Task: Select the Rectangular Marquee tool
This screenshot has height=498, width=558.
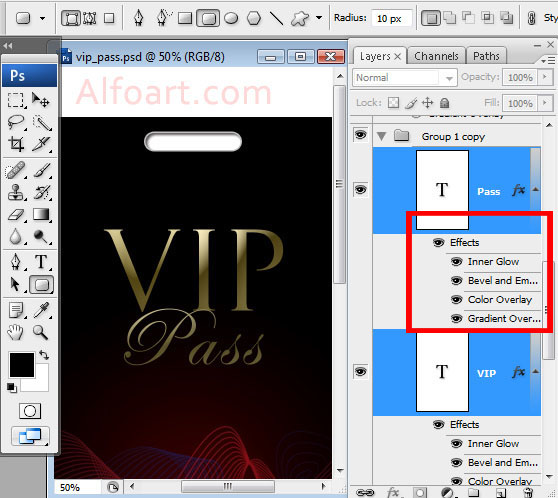Action: [x=16, y=100]
